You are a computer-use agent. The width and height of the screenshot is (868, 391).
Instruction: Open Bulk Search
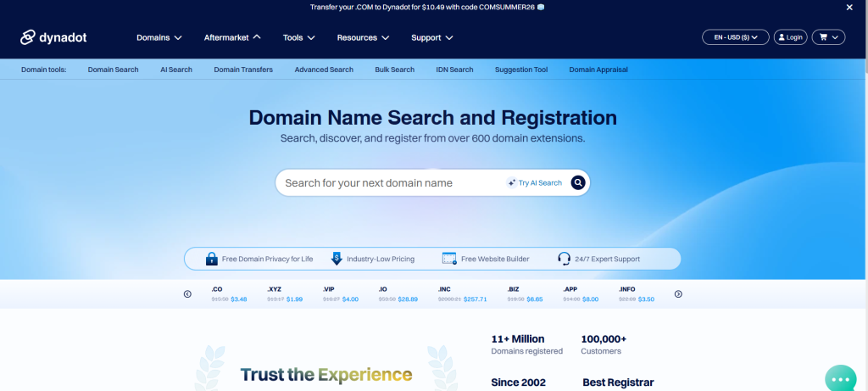(x=395, y=70)
